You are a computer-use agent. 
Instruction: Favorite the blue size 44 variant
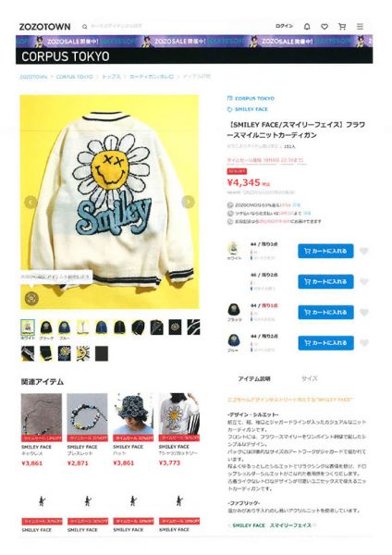[364, 342]
